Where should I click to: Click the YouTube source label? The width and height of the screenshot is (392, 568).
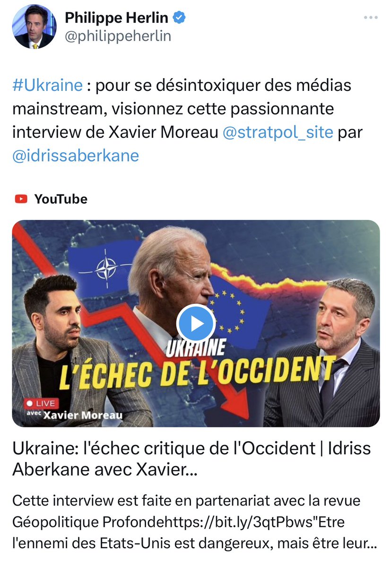click(x=61, y=199)
